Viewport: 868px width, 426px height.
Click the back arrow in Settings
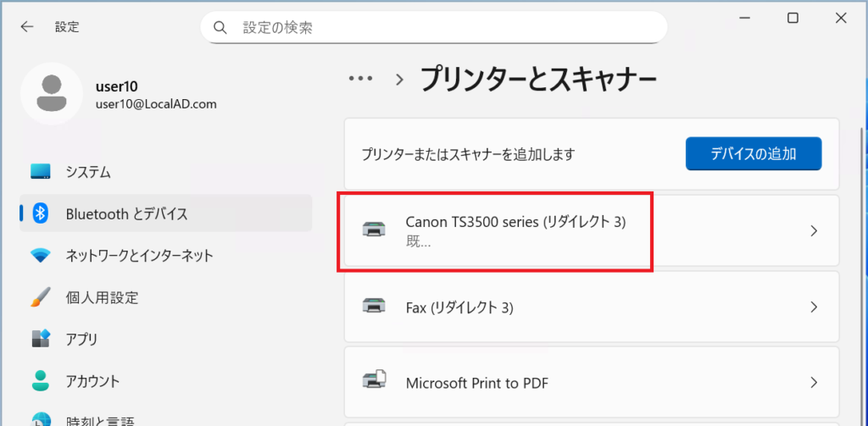(27, 27)
